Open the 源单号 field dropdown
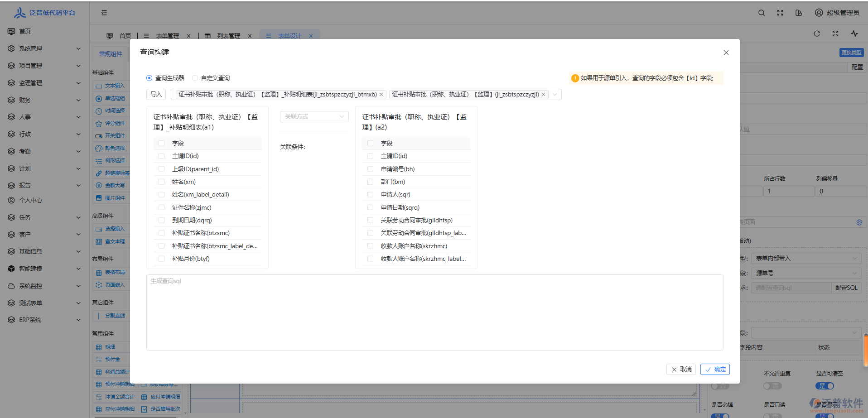The width and height of the screenshot is (868, 418). pos(806,273)
